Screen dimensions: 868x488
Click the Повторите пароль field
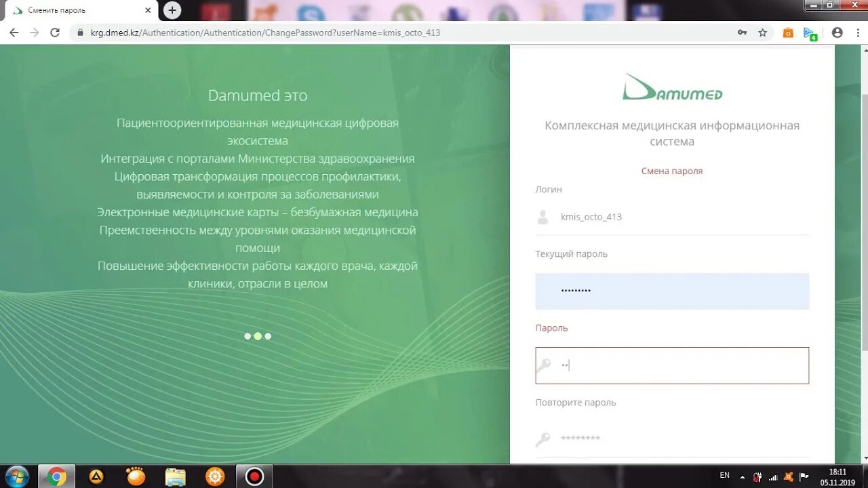[x=672, y=439]
